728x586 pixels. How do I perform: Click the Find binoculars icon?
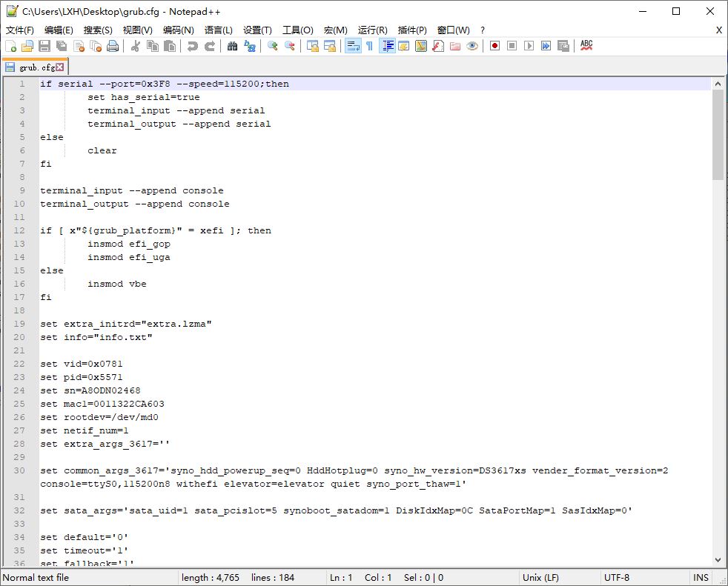coord(232,46)
